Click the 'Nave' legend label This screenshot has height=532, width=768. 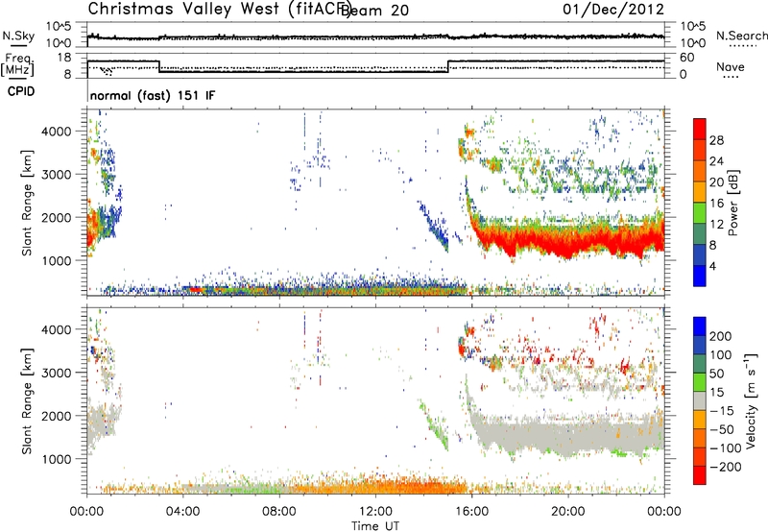(730, 66)
